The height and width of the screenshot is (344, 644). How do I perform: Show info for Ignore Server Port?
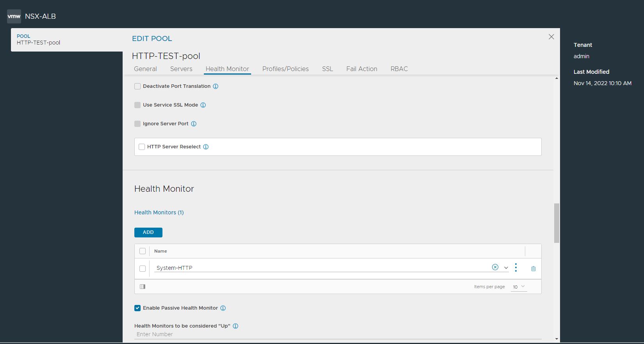point(194,124)
